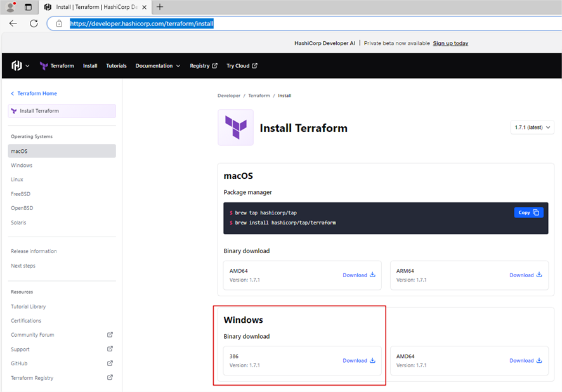Click external-link icon beside Support
The width and height of the screenshot is (562, 392).
click(110, 349)
